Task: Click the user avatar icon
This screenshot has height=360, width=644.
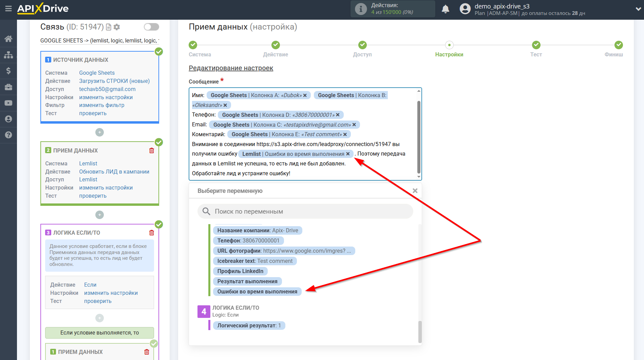Action: point(465,9)
